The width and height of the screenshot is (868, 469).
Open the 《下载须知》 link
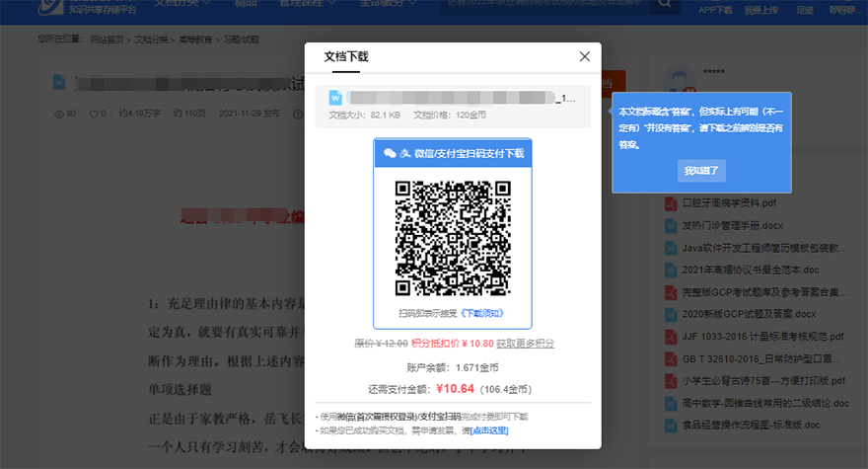tap(482, 313)
